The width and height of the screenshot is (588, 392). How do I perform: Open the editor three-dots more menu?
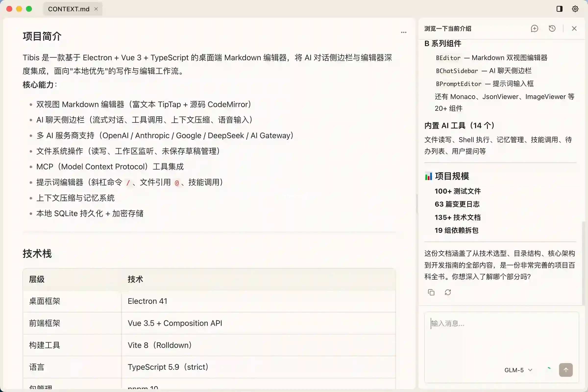tap(404, 33)
